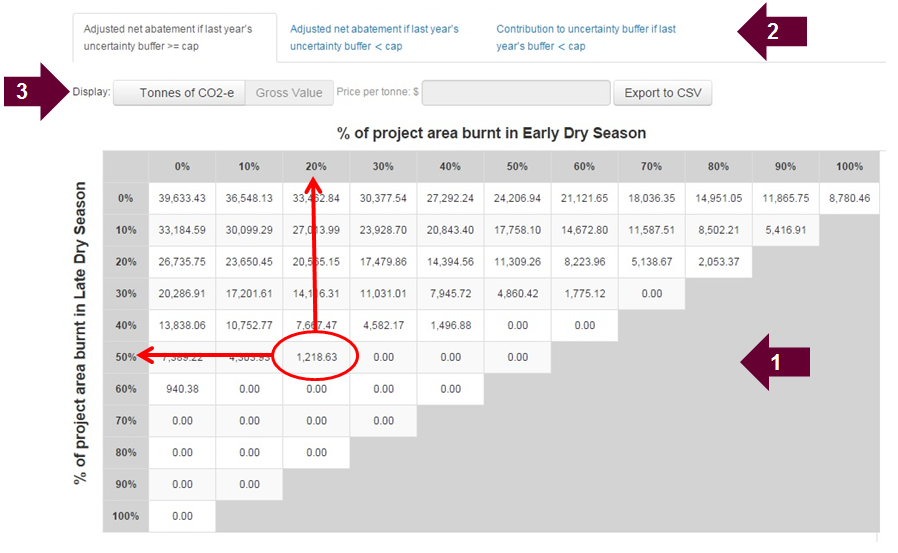Click the 100% early dry season column header
The image size is (898, 553).
(x=849, y=166)
